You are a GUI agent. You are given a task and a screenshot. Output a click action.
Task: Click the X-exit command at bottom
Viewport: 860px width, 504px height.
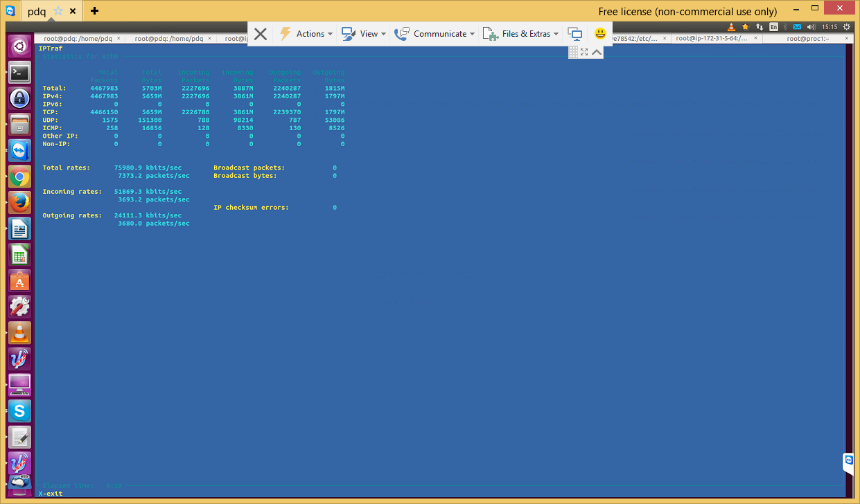tap(51, 494)
